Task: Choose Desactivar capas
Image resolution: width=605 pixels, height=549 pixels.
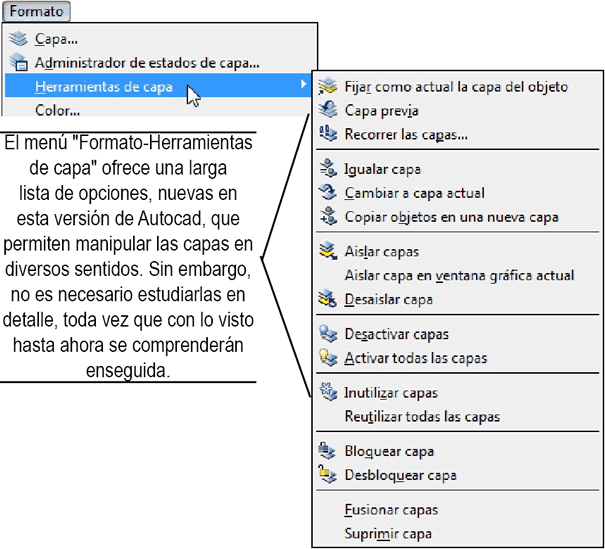Action: pyautogui.click(x=397, y=334)
